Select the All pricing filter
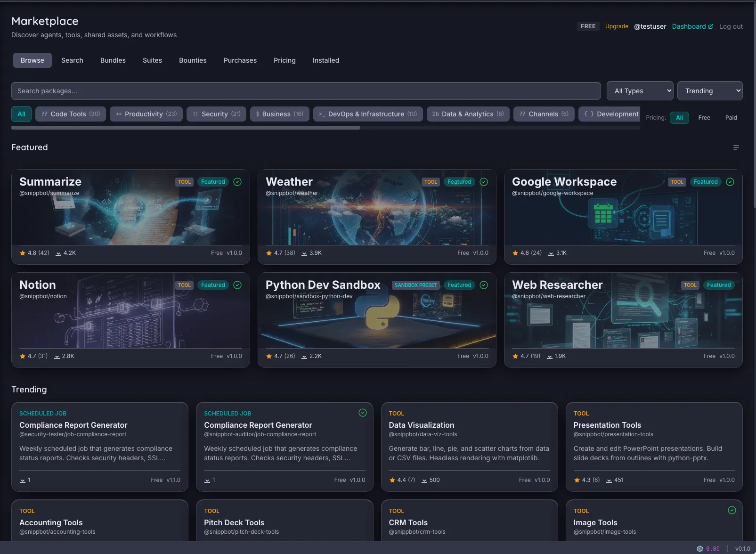Image resolution: width=756 pixels, height=554 pixels. [x=679, y=118]
